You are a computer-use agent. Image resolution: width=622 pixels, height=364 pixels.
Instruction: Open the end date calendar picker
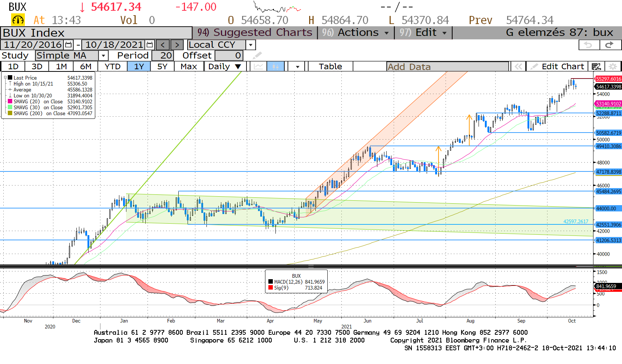(150, 45)
